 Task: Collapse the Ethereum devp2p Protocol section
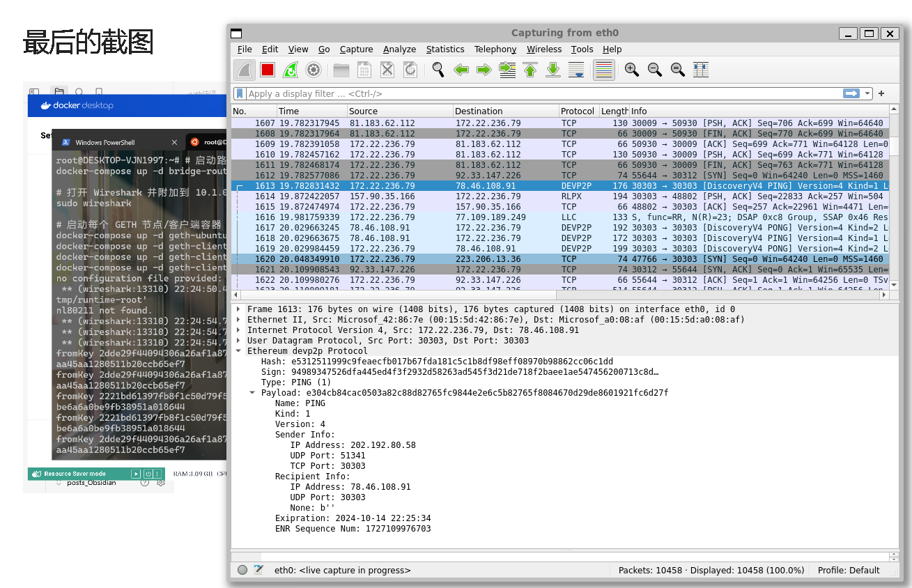[x=238, y=351]
